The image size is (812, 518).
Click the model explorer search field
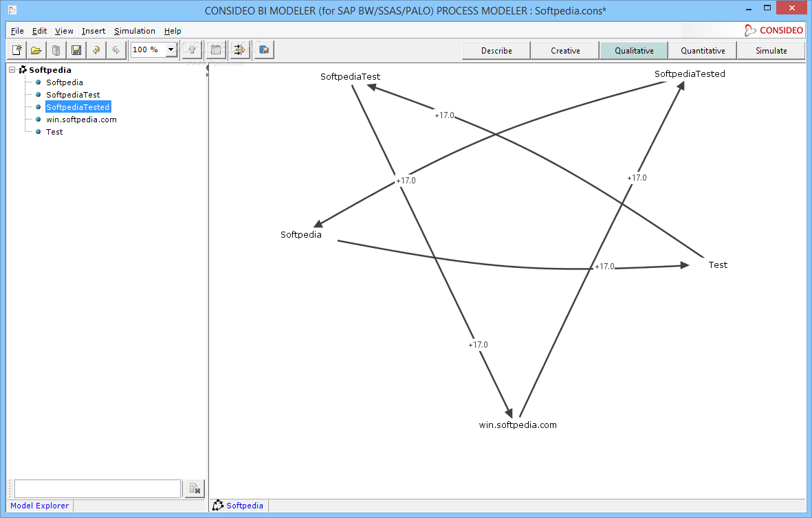click(98, 488)
